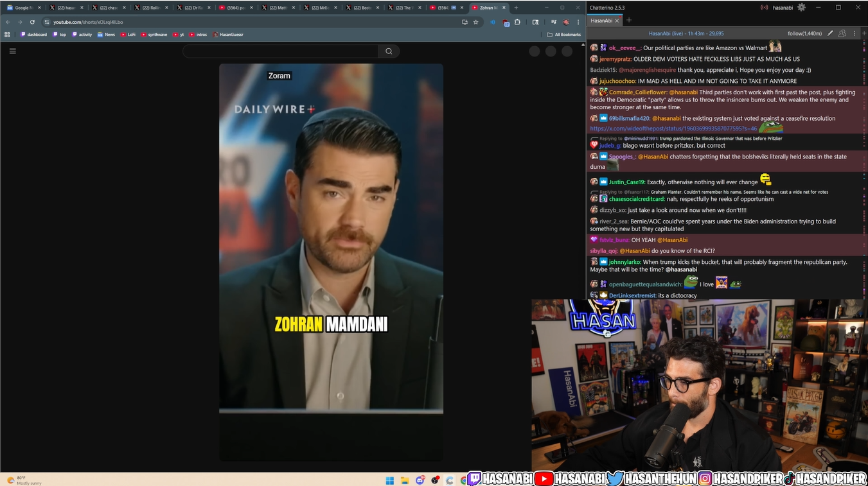Switch to the '(22) Dr Ra' X tab
The width and height of the screenshot is (868, 486).
point(193,8)
